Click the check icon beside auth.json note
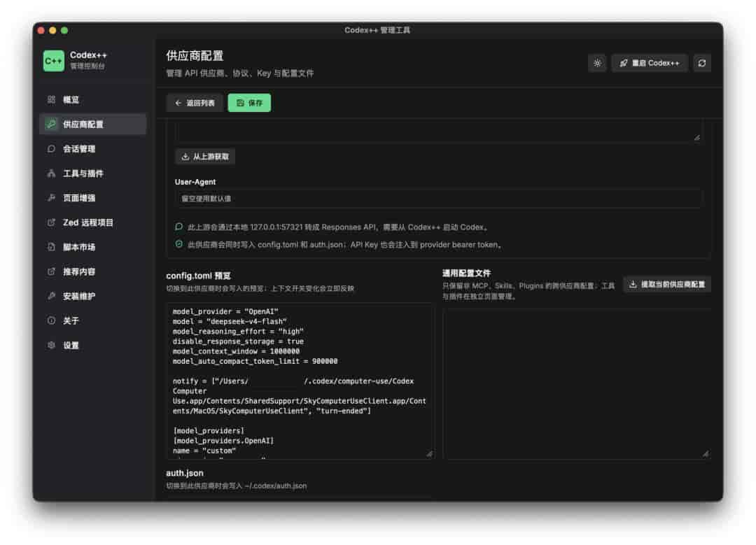This screenshot has height=545, width=756. [179, 244]
